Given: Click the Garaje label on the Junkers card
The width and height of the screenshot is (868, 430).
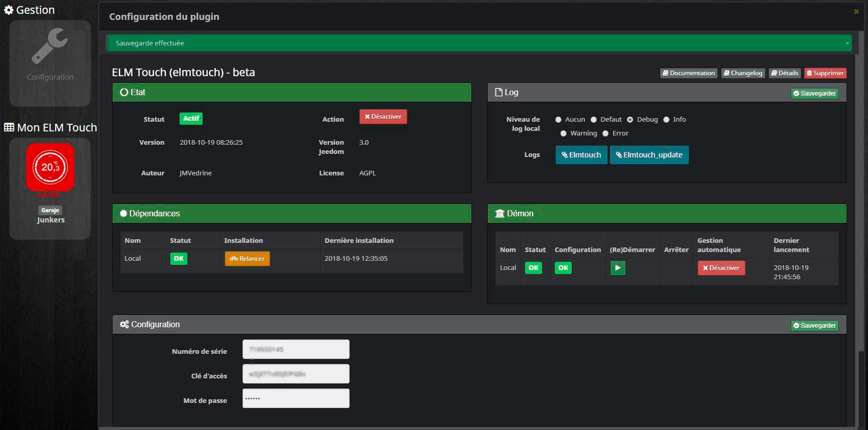Looking at the screenshot, I should 50,210.
